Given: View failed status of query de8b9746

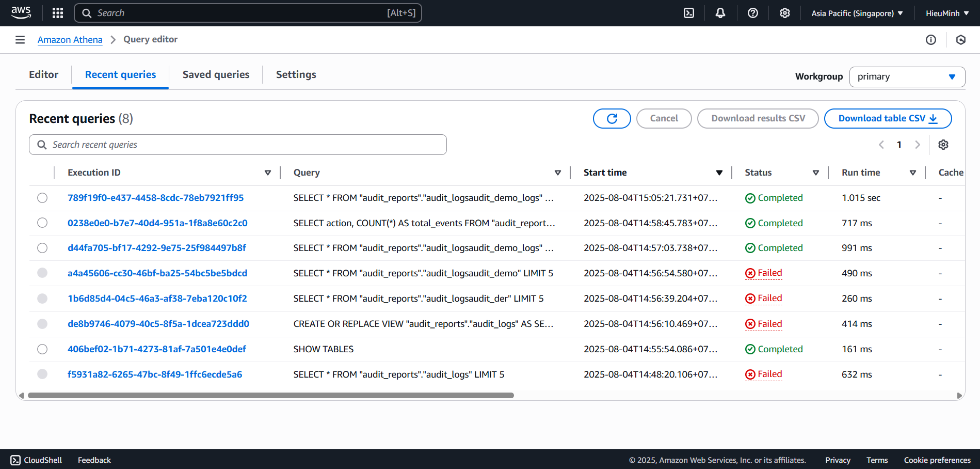Looking at the screenshot, I should click(764, 324).
